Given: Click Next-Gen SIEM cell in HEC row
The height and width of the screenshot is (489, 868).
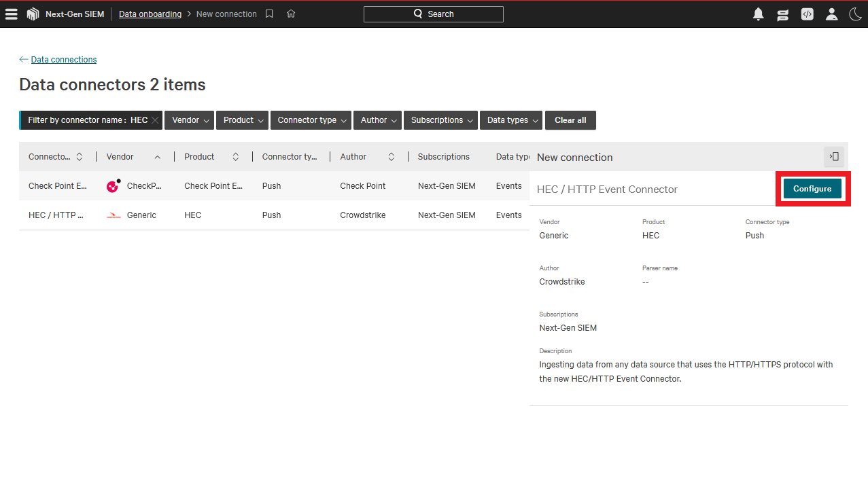Looking at the screenshot, I should pos(447,215).
